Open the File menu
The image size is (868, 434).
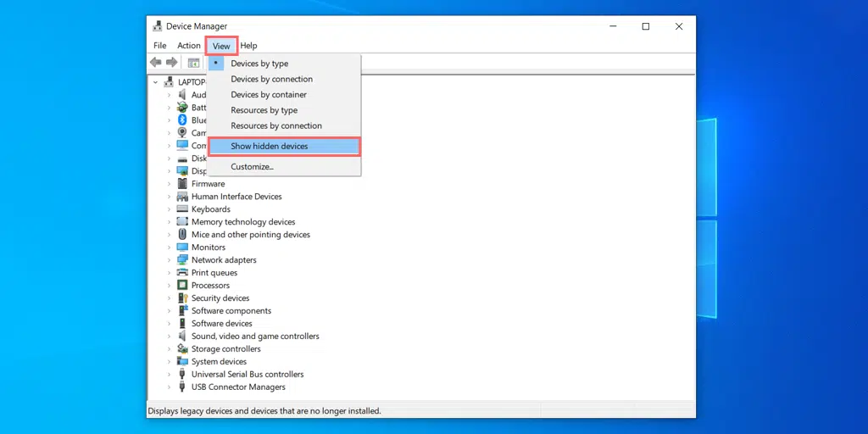(160, 46)
